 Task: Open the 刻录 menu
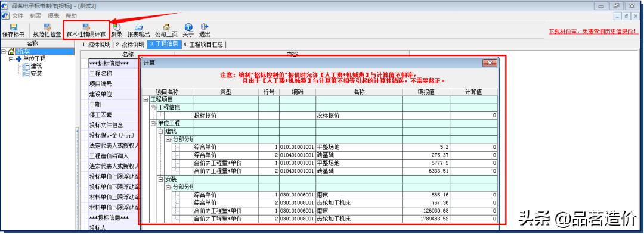(36, 15)
